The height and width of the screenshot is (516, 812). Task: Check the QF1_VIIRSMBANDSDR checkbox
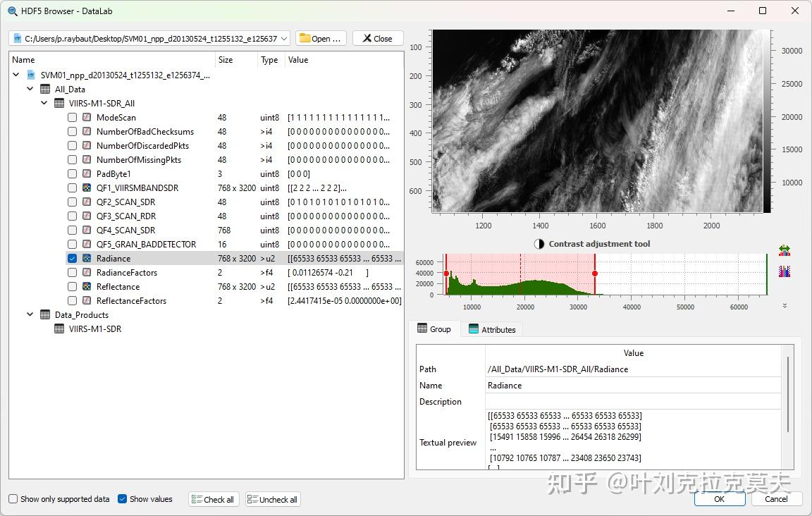click(72, 188)
